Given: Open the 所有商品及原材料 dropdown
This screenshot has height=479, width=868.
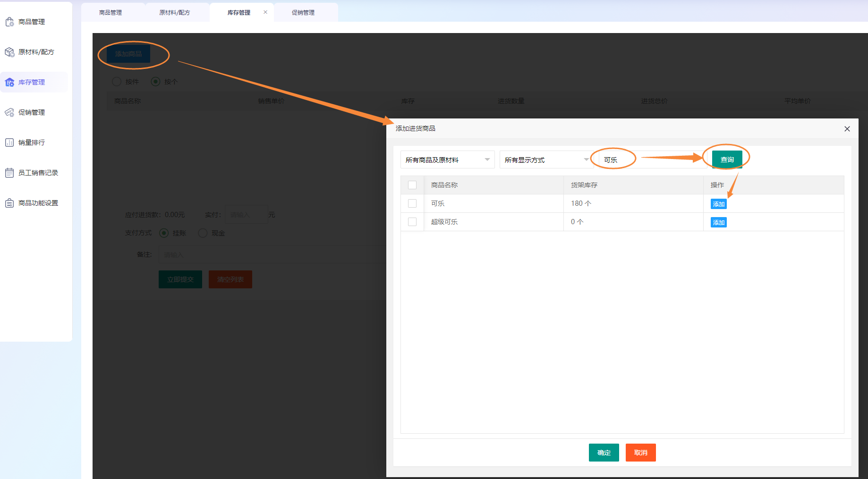Looking at the screenshot, I should 447,160.
